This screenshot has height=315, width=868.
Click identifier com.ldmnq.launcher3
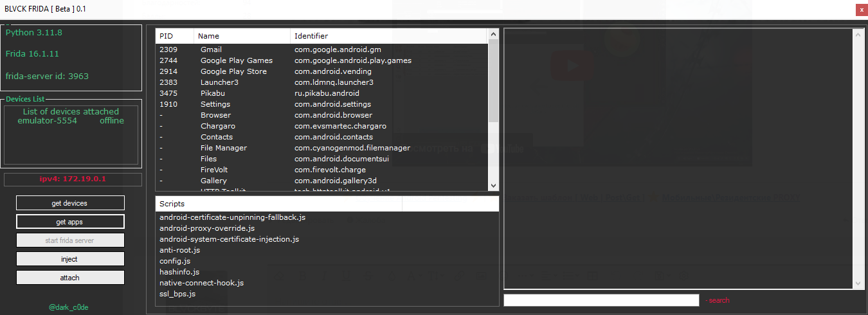[334, 82]
